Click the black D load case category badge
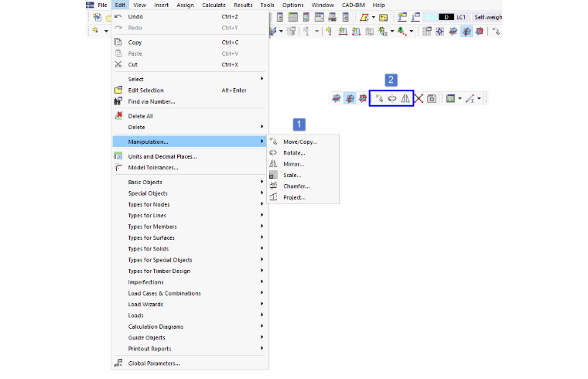Viewport: 588px width, 379px height. (446, 17)
